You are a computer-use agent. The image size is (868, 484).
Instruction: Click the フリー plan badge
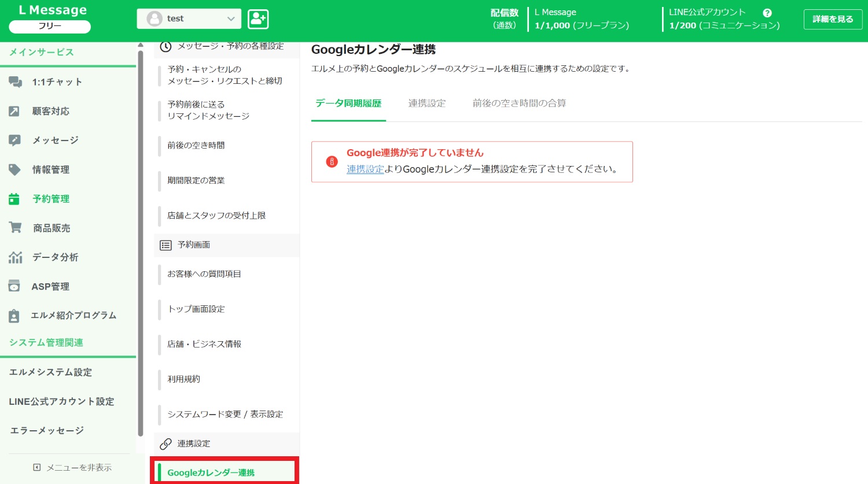pos(50,27)
